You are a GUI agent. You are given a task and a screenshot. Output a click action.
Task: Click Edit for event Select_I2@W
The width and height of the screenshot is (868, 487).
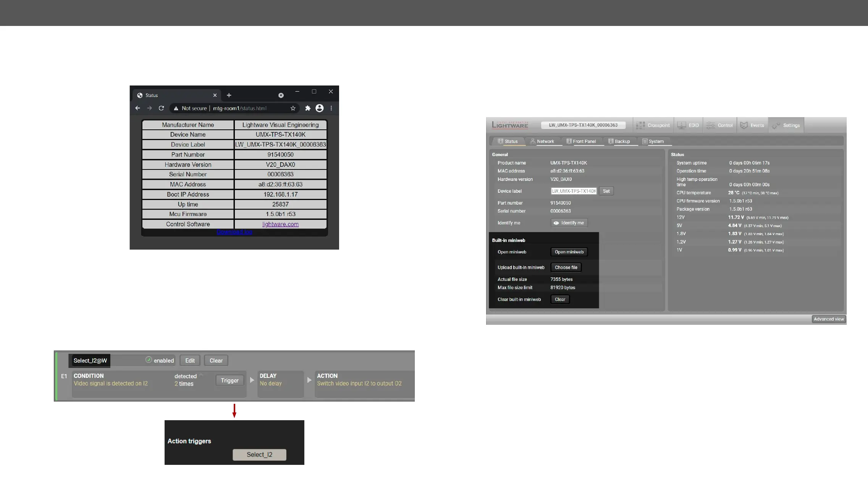(190, 361)
